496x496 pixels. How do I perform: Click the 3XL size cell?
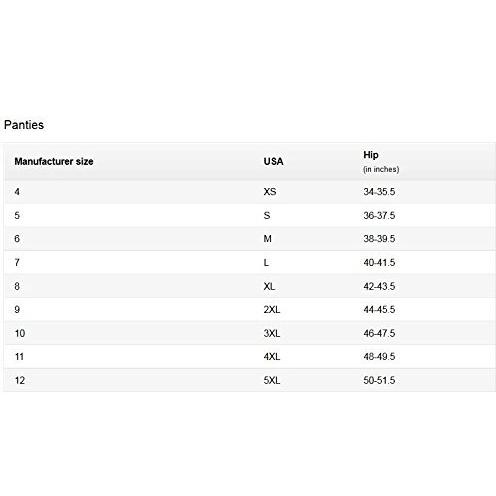(272, 333)
